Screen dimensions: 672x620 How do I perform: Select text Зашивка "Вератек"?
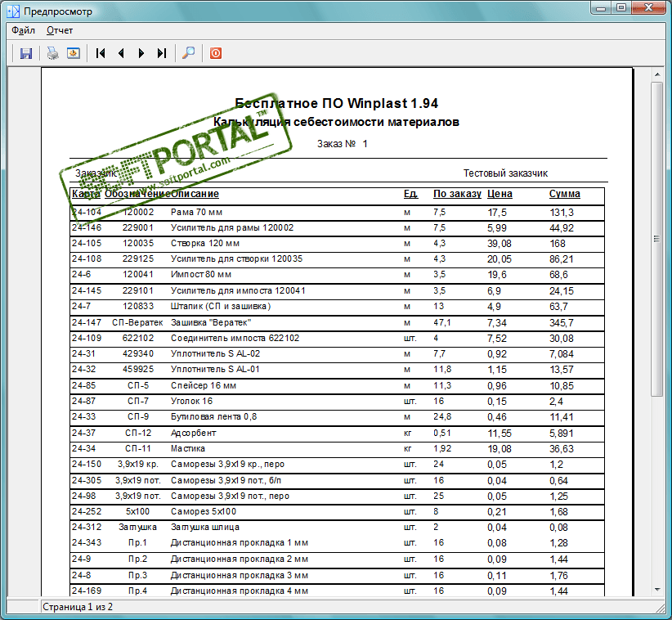pyautogui.click(x=211, y=322)
